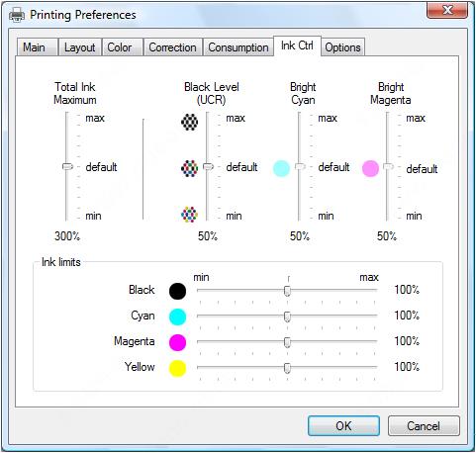Click the Bright Cyan slider thumb
Screen dimensions: 476x453
[x=300, y=166]
